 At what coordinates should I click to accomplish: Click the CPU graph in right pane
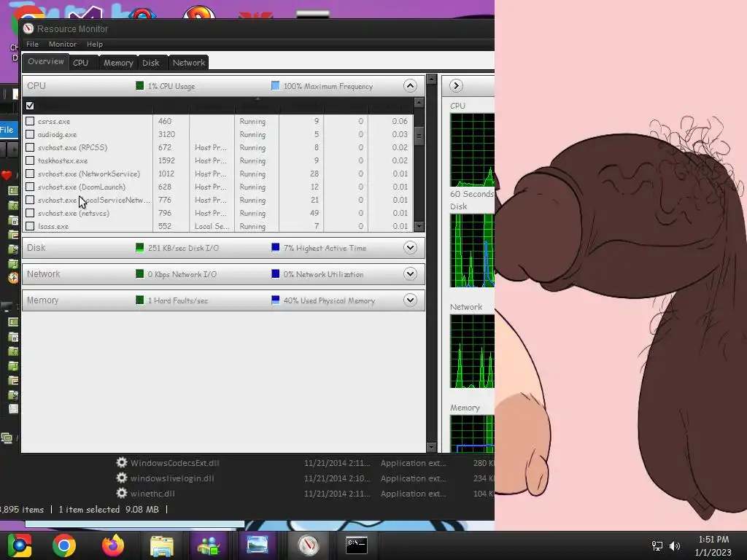coord(472,149)
